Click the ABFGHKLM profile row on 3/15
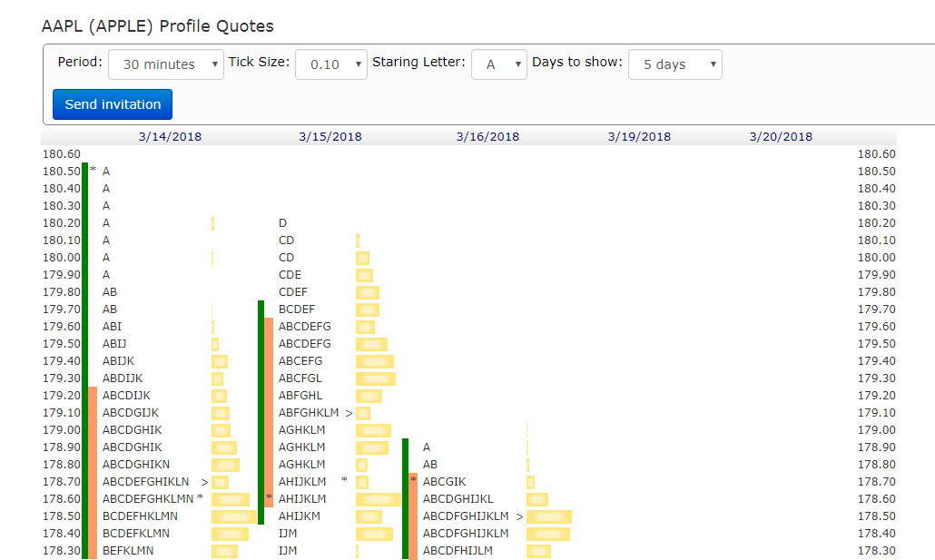This screenshot has height=560, width=935. (x=309, y=413)
